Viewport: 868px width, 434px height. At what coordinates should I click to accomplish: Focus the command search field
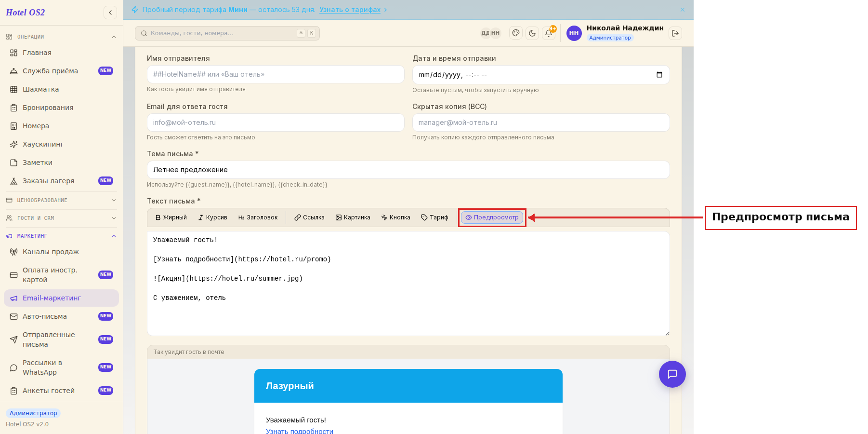click(x=227, y=33)
